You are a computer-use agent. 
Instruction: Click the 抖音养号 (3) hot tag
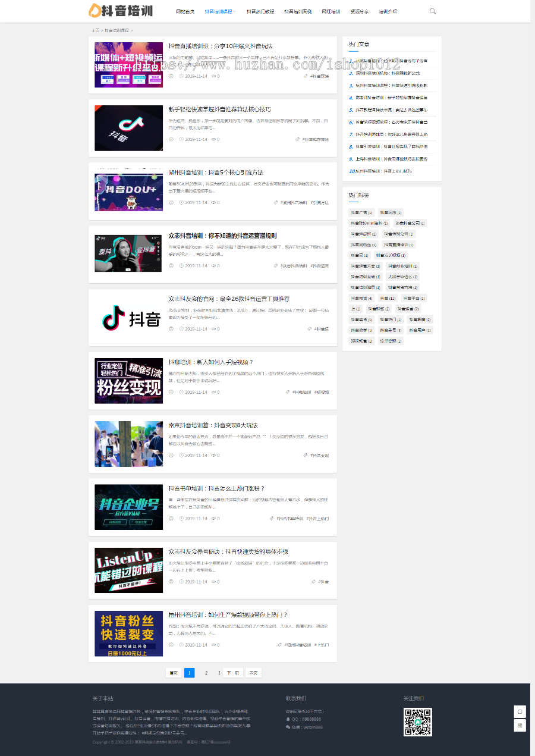coord(391,330)
